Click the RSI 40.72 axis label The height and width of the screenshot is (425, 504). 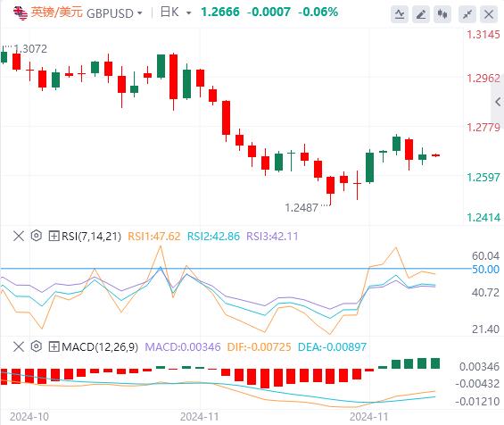[485, 293]
